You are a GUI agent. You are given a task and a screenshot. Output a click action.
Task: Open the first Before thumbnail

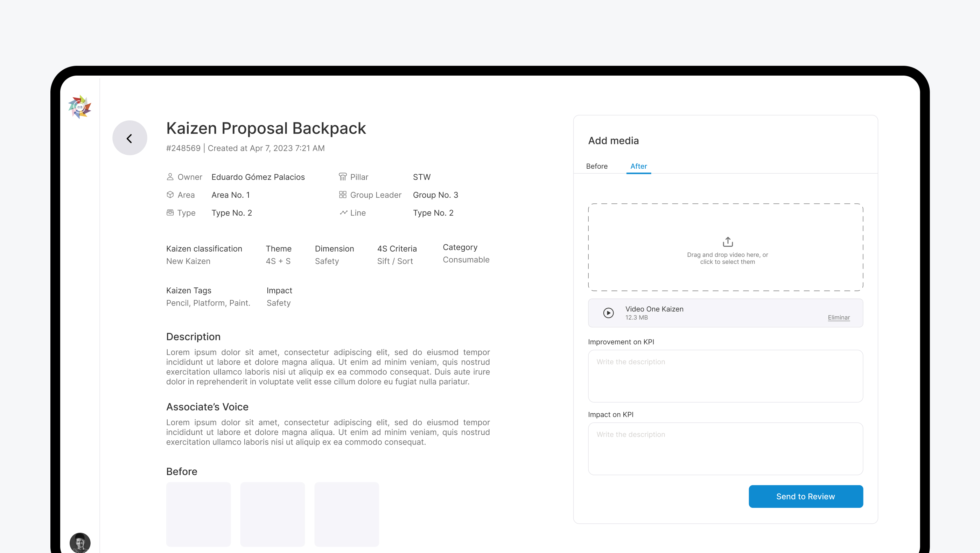pyautogui.click(x=198, y=514)
